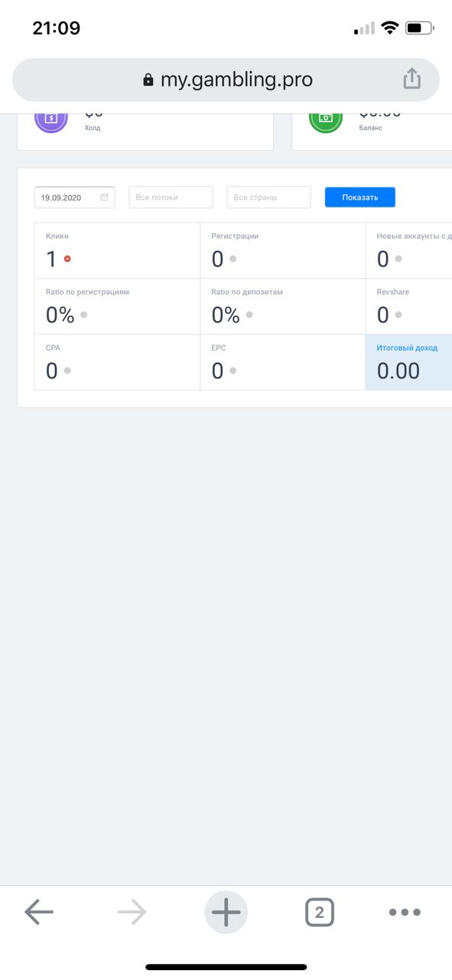Screen dimensions: 452x980
Task: Tap grey dot indicator next to EPC
Action: click(x=233, y=371)
